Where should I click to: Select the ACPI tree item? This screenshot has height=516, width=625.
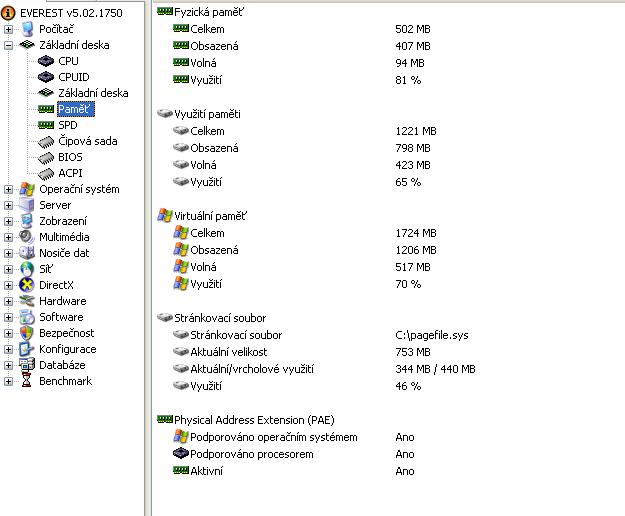(x=70, y=173)
